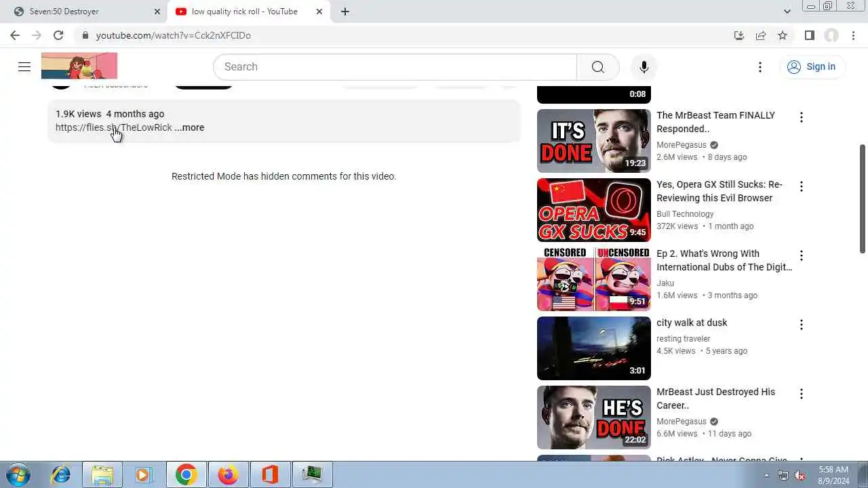868x488 pixels.
Task: Open options for MrBeast Just Destroyed His Career
Action: tap(801, 394)
